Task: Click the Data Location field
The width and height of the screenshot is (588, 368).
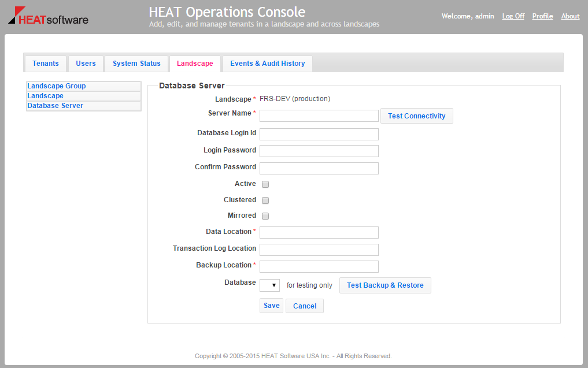Action: 319,232
